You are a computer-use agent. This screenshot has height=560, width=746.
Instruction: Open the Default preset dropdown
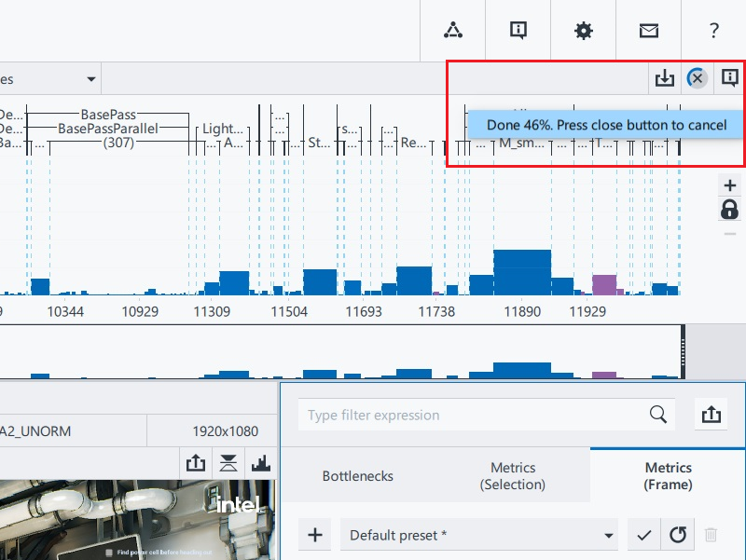coord(479,535)
